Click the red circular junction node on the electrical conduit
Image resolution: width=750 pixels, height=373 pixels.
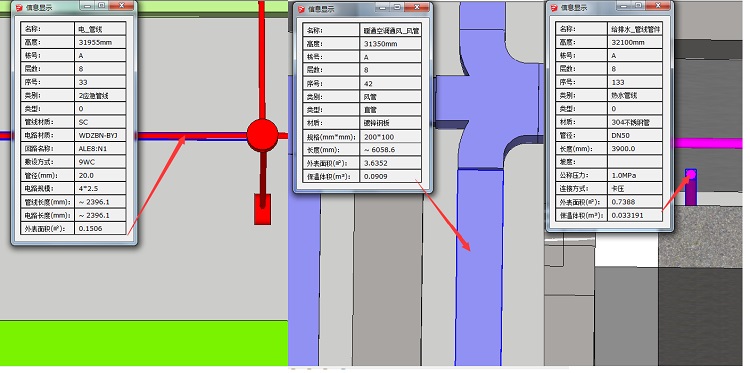[x=262, y=135]
